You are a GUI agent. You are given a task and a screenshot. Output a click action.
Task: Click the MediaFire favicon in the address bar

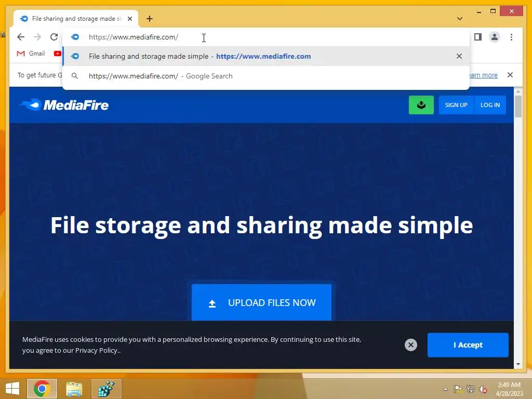click(x=75, y=37)
